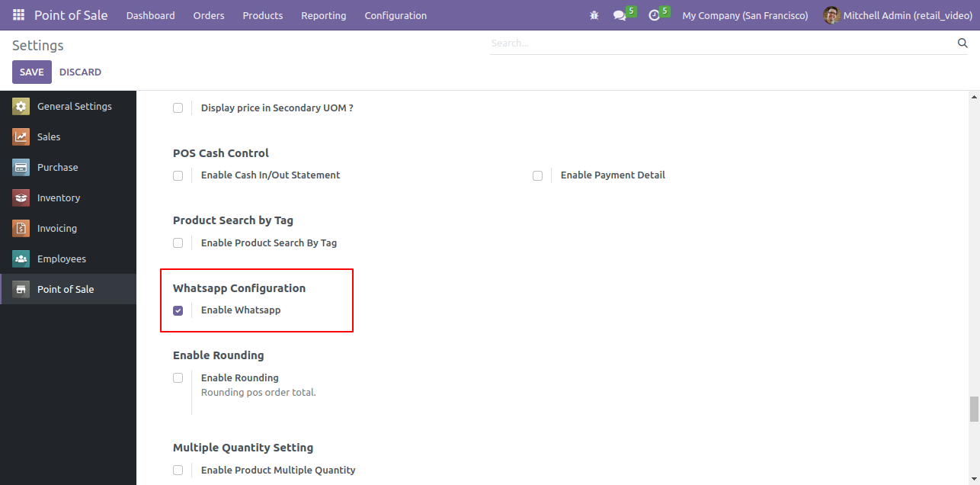Open the conversations chat icon
980x485 pixels.
(x=620, y=15)
